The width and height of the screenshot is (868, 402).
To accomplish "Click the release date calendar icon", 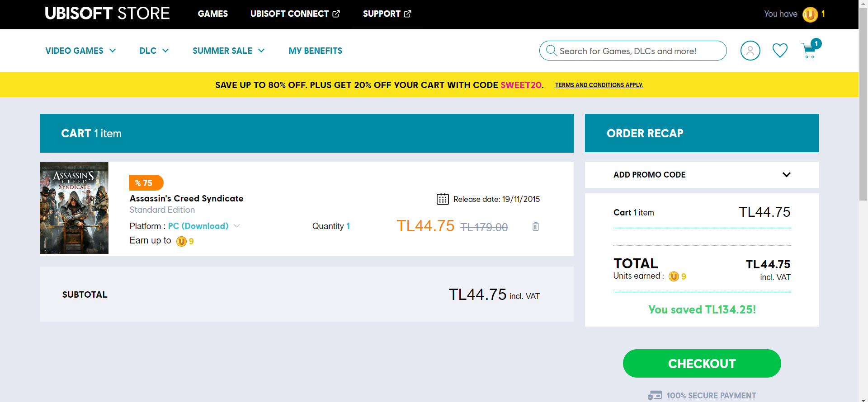I will coord(443,199).
